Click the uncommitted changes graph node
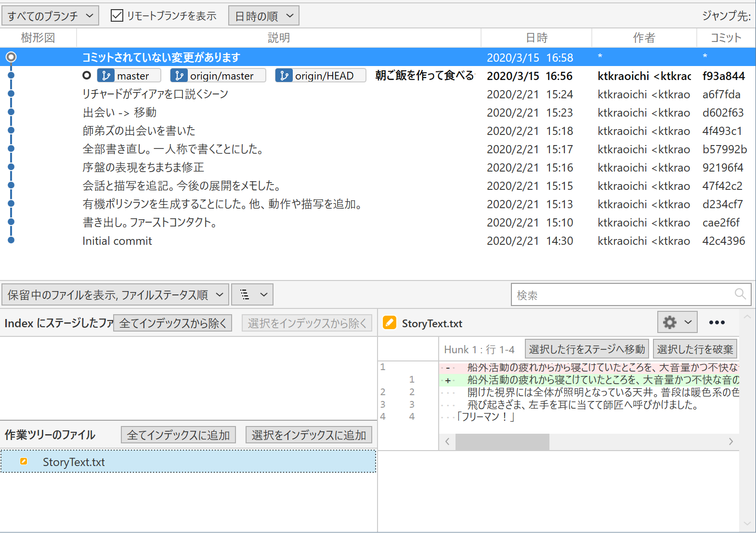The width and height of the screenshot is (756, 533). [x=11, y=57]
